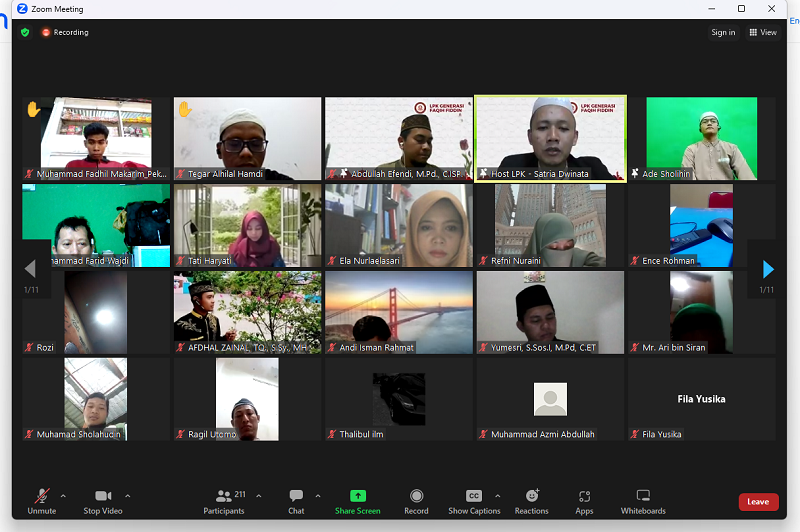Open the Chat panel icon
This screenshot has width=800, height=532.
point(296,496)
